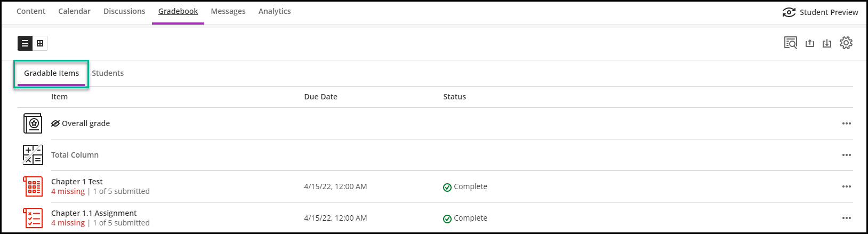Switch to list view in gradebook

pyautogui.click(x=25, y=43)
